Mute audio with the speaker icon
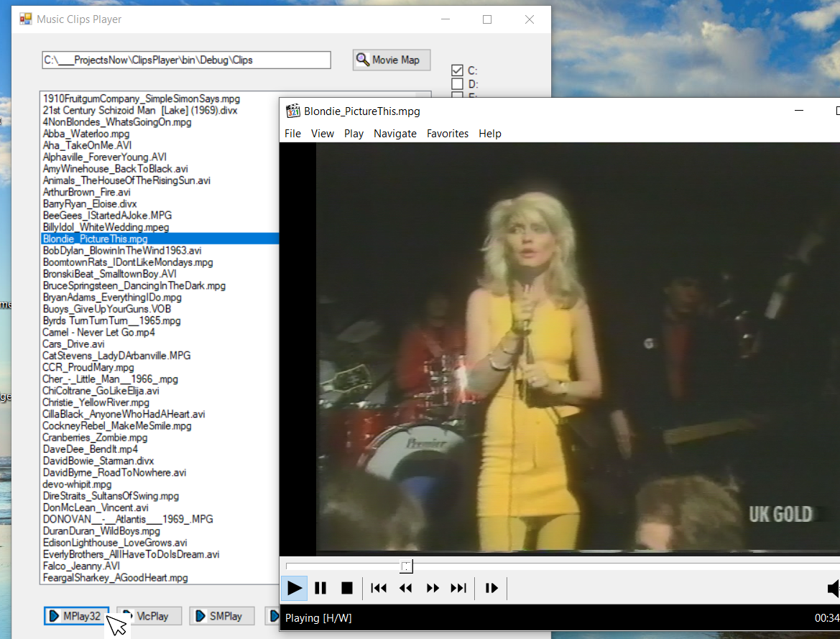 pyautogui.click(x=833, y=588)
